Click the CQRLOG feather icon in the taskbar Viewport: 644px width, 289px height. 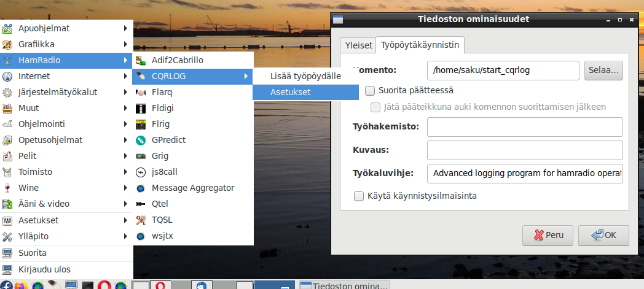[53, 285]
